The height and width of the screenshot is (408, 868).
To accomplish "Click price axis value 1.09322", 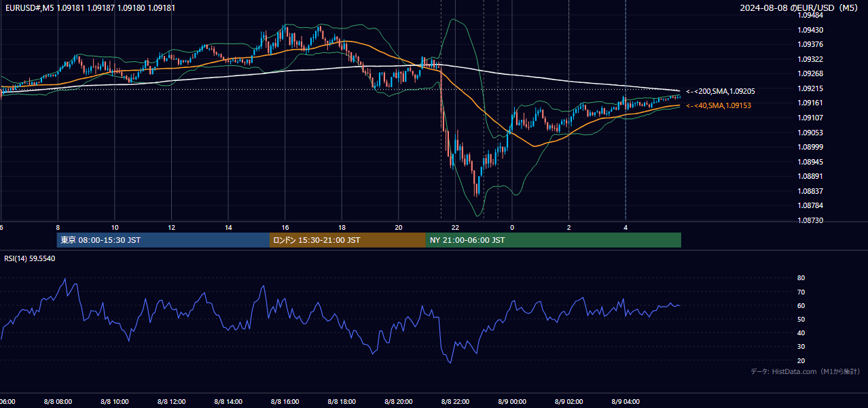I will pyautogui.click(x=810, y=59).
